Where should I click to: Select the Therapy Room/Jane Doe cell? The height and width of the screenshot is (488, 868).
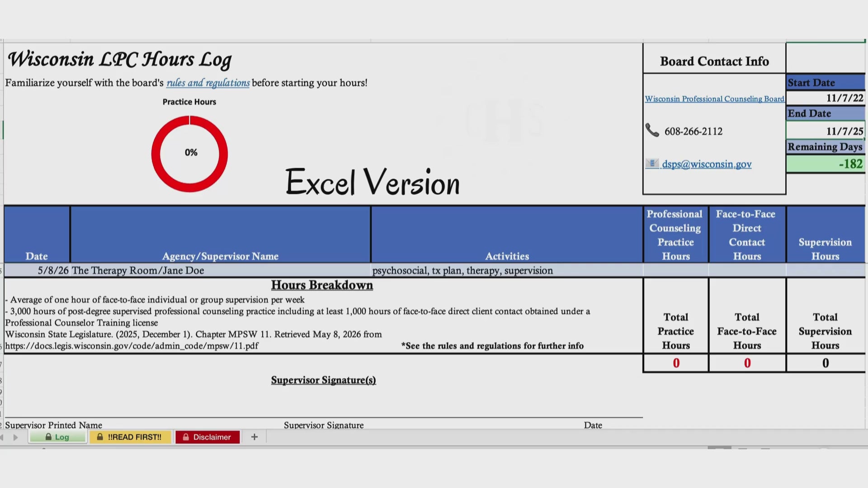coord(221,270)
